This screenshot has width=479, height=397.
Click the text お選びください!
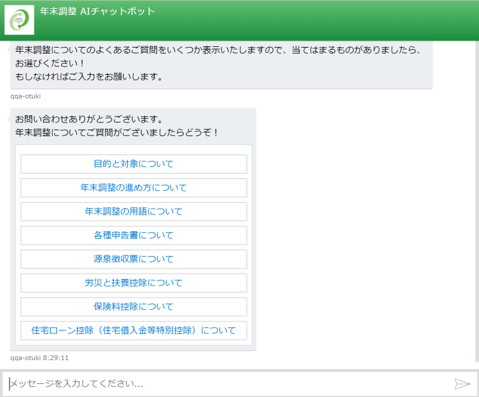click(50, 63)
